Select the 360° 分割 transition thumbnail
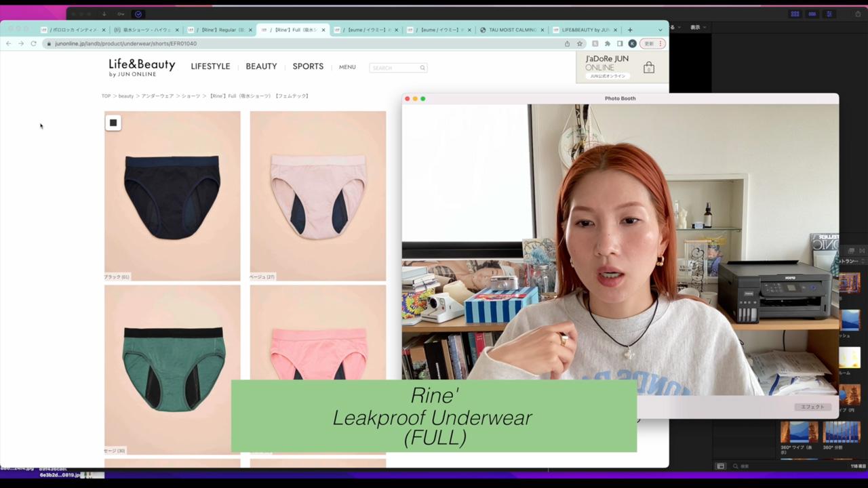The height and width of the screenshot is (488, 868). 841,432
